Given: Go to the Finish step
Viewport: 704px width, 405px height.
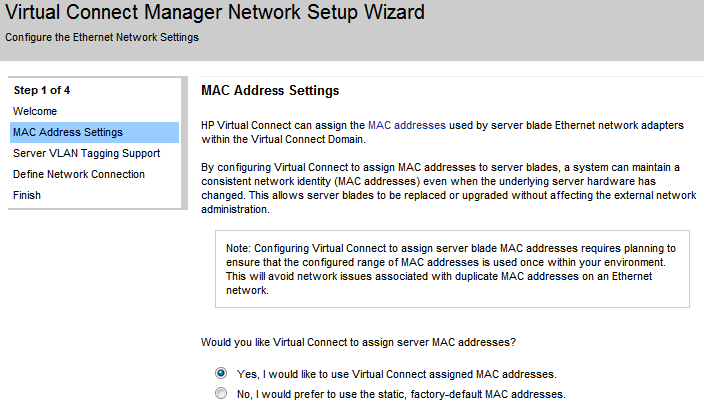Looking at the screenshot, I should pyautogui.click(x=27, y=195).
